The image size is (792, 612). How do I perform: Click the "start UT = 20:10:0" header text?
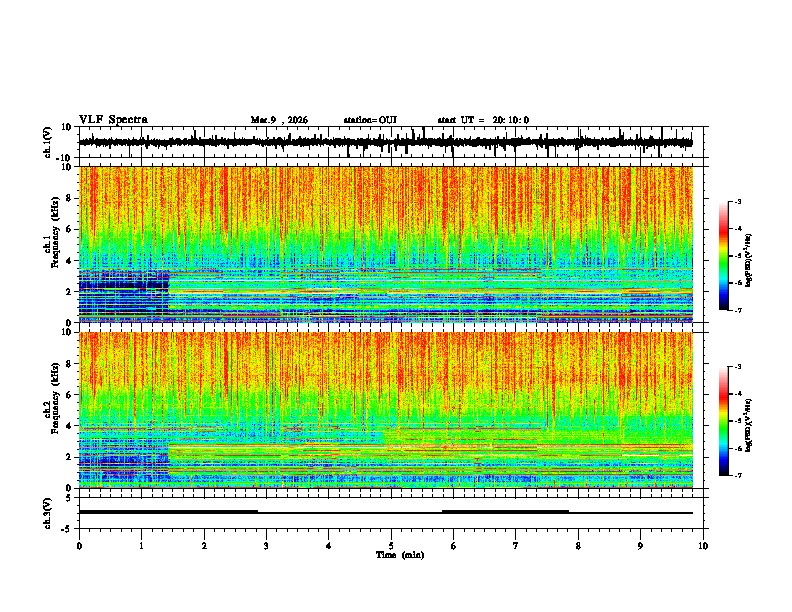pyautogui.click(x=483, y=120)
